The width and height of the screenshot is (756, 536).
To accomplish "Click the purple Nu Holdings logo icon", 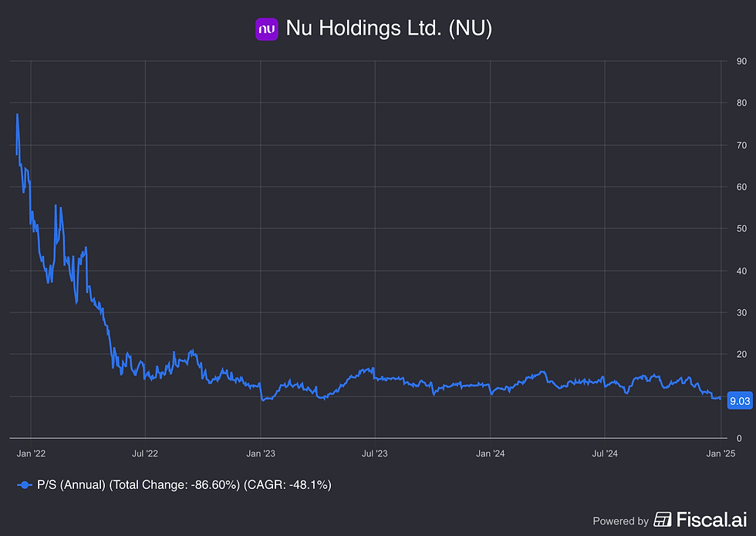I will tap(267, 29).
